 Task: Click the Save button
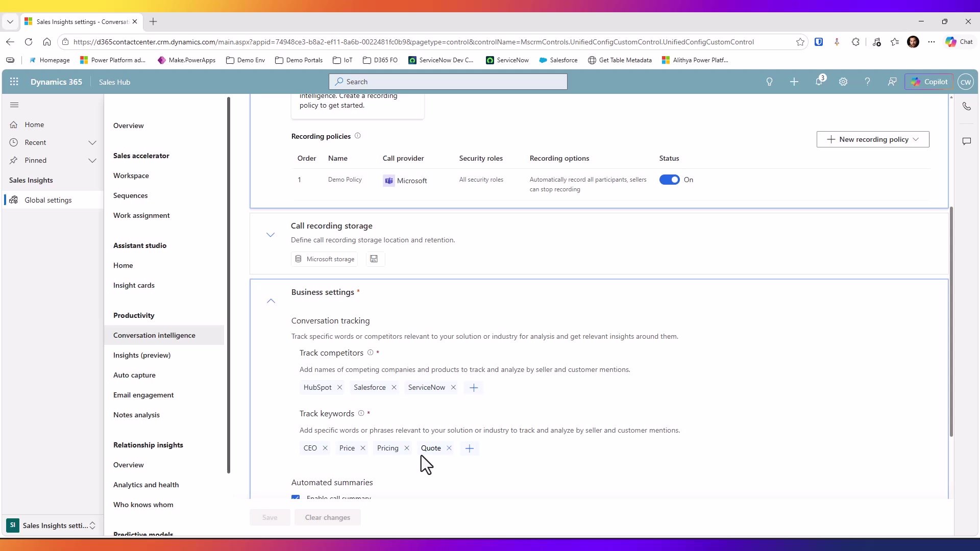(269, 517)
